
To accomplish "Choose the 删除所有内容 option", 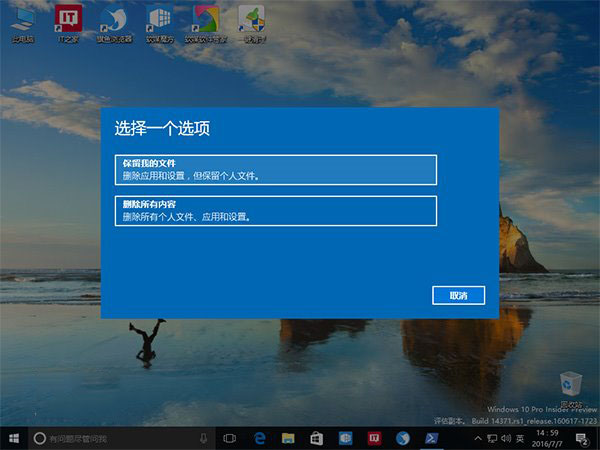I will [276, 210].
